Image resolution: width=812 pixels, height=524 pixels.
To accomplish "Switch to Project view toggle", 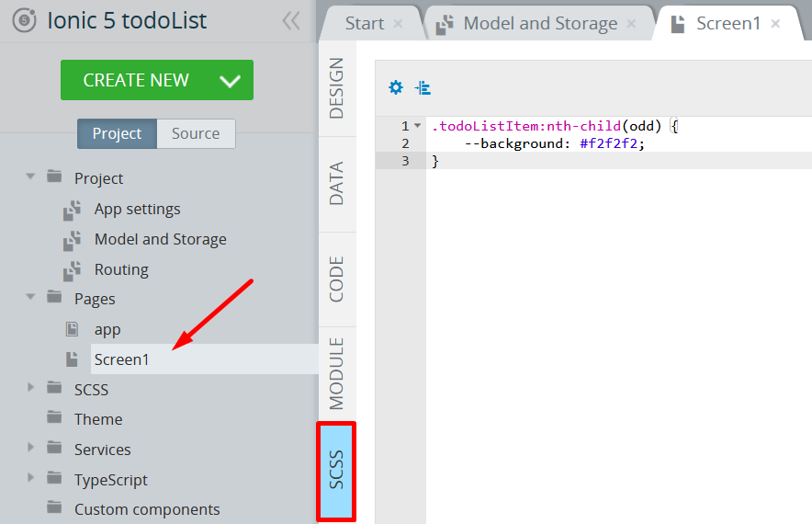I will tap(117, 133).
